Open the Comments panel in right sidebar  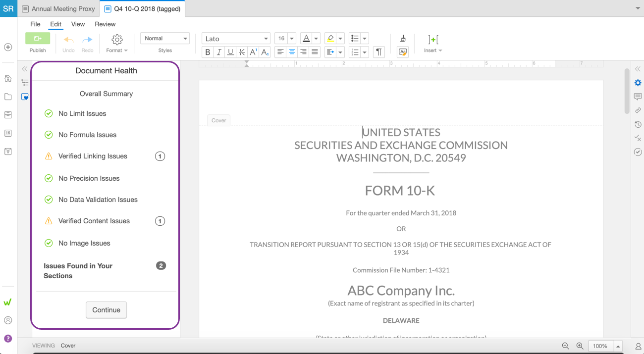click(638, 97)
